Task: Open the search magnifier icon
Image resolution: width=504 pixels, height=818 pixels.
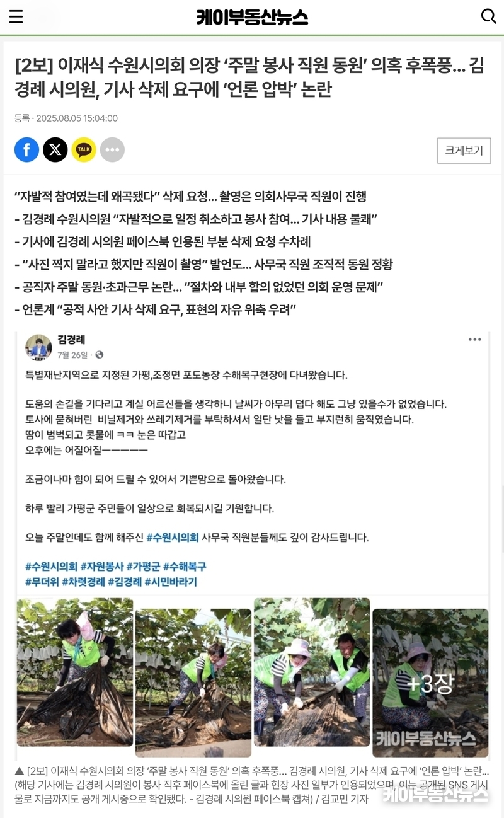Action: (x=488, y=16)
